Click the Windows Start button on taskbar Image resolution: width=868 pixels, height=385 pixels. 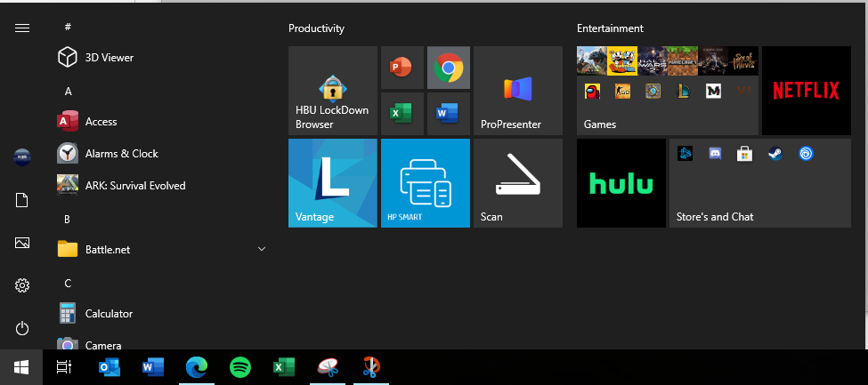click(x=21, y=367)
